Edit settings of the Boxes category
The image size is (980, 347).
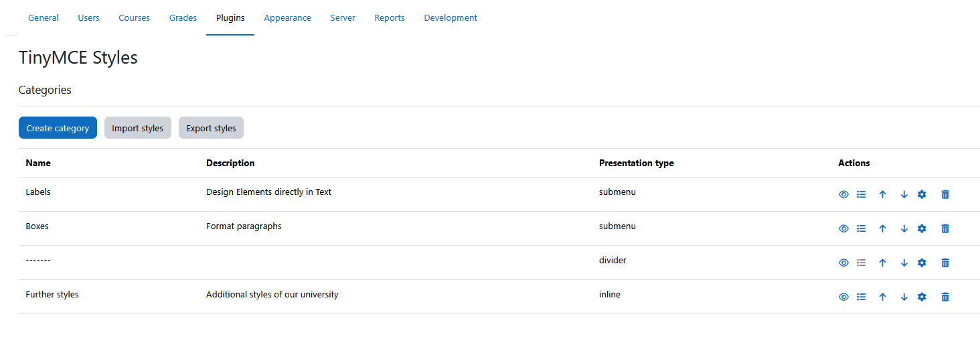tap(922, 228)
